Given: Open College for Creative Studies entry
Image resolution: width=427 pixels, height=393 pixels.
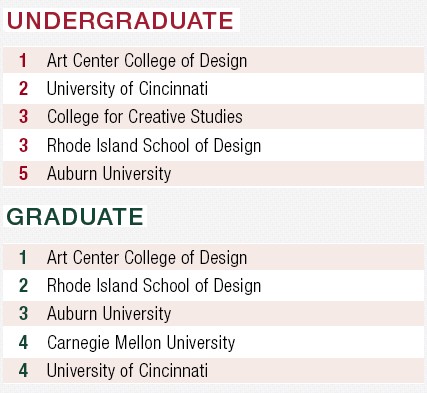Looking at the screenshot, I should [213, 117].
